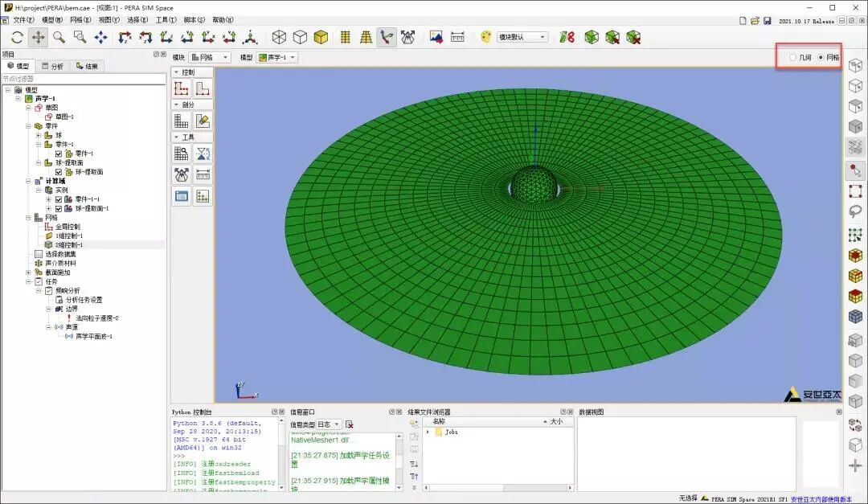
Task: Collapse the 剖分 section header
Action: click(x=192, y=104)
